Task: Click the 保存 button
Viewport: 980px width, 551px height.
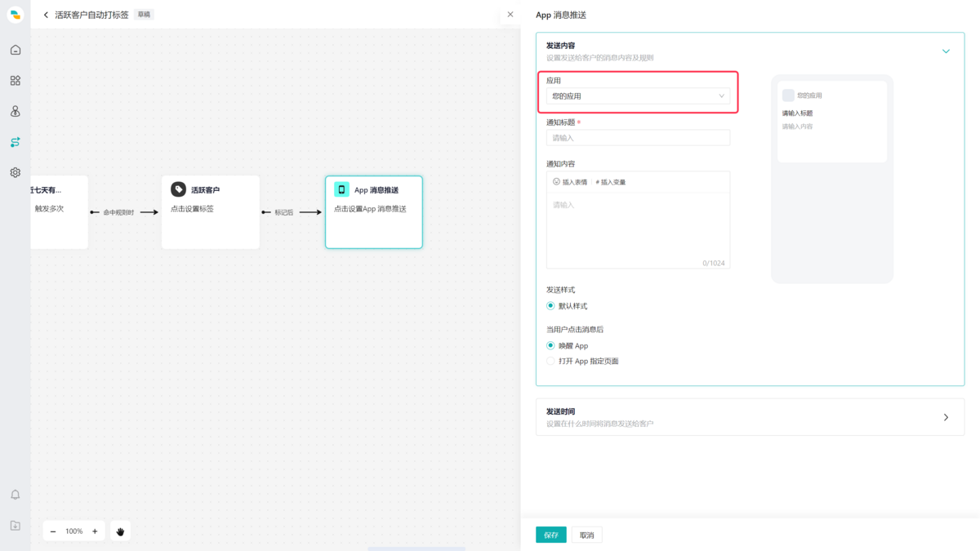Action: pyautogui.click(x=550, y=535)
